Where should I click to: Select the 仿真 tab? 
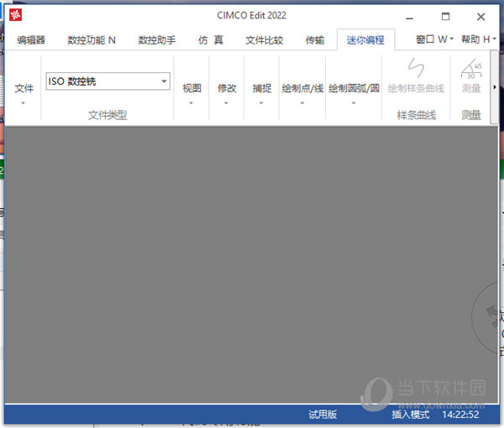[x=211, y=39]
